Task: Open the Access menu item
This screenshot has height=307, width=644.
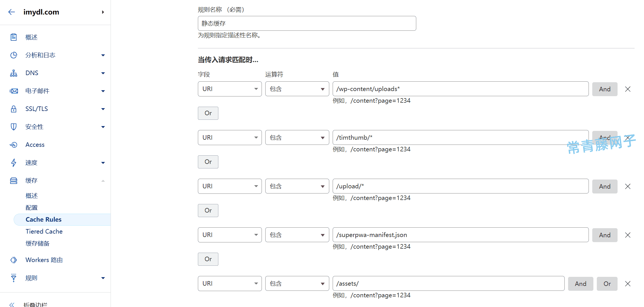Action: (35, 145)
